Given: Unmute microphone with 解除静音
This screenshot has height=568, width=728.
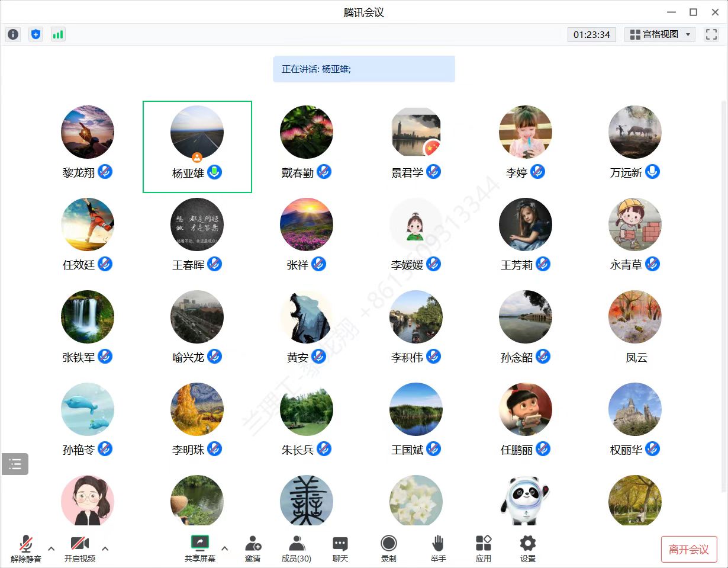Looking at the screenshot, I should (x=26, y=548).
